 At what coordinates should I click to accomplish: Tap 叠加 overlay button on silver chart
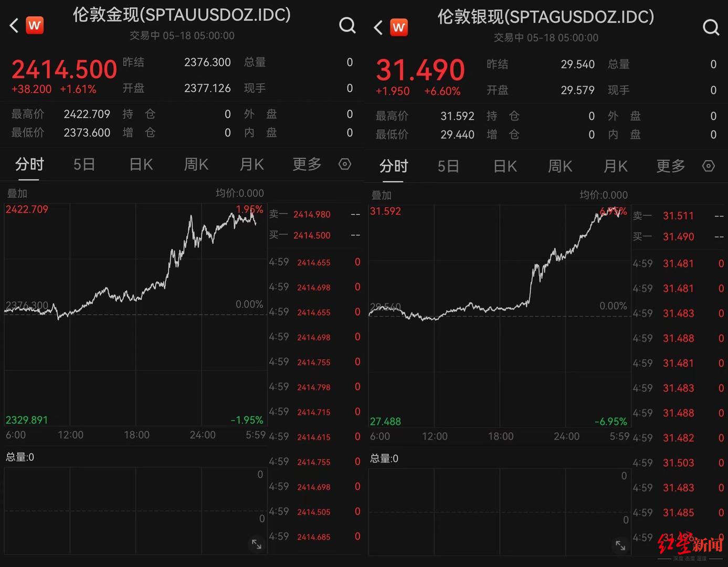(x=381, y=195)
